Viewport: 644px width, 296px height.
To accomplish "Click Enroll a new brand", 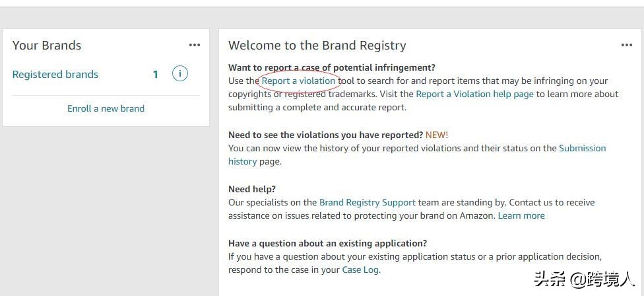I will pyautogui.click(x=106, y=108).
